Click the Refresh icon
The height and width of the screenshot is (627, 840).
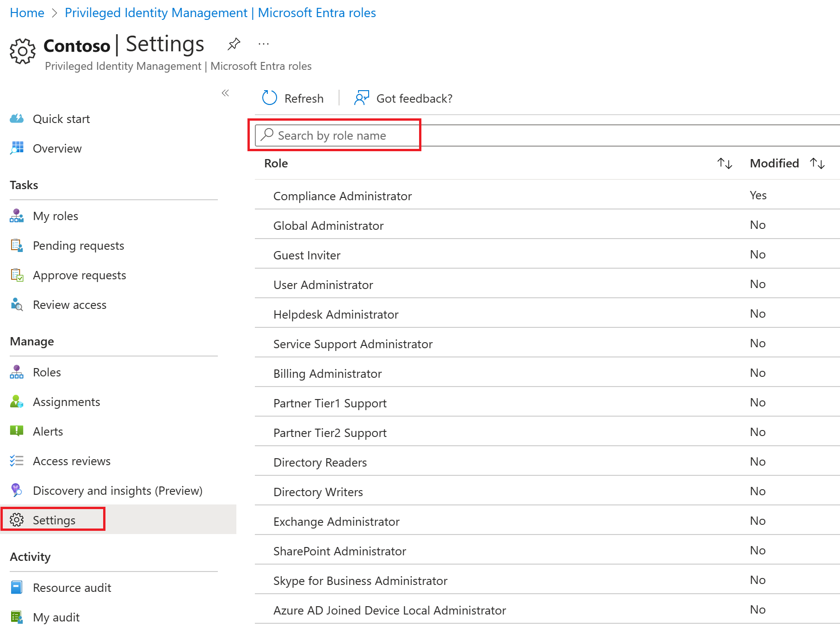[x=270, y=98]
